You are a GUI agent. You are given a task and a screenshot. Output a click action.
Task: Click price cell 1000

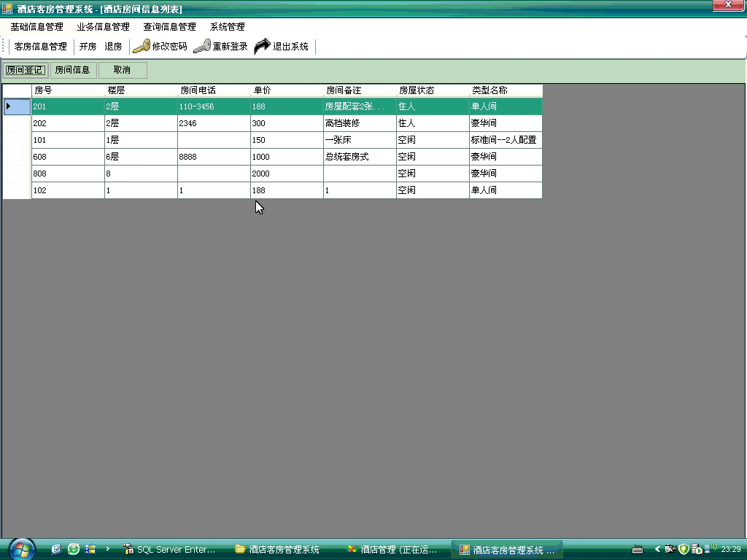287,157
